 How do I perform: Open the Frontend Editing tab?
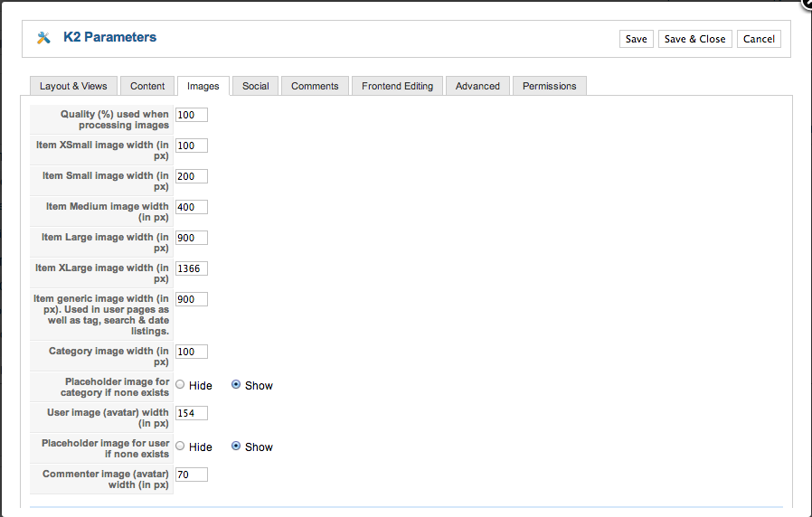(397, 86)
